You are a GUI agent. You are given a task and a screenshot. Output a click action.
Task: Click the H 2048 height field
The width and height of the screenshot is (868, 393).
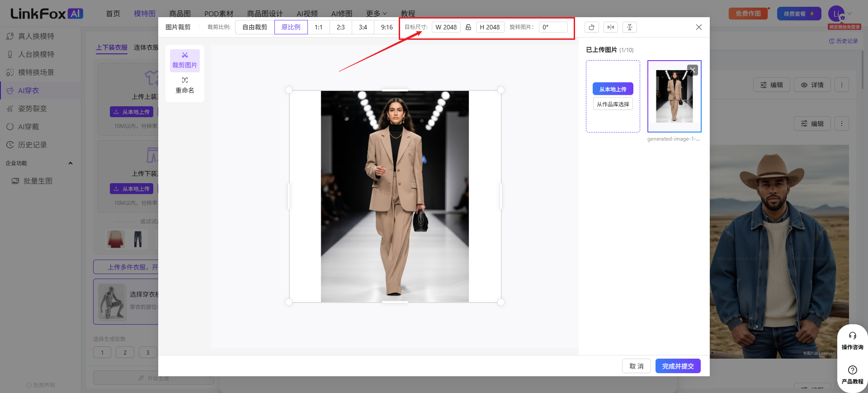click(x=490, y=27)
